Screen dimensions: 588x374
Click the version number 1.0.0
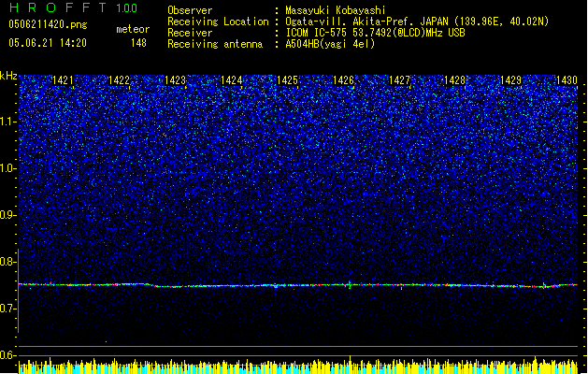click(127, 8)
